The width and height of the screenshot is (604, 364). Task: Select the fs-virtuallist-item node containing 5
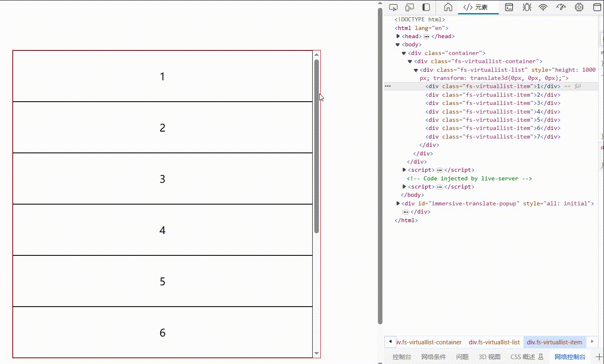[x=493, y=120]
